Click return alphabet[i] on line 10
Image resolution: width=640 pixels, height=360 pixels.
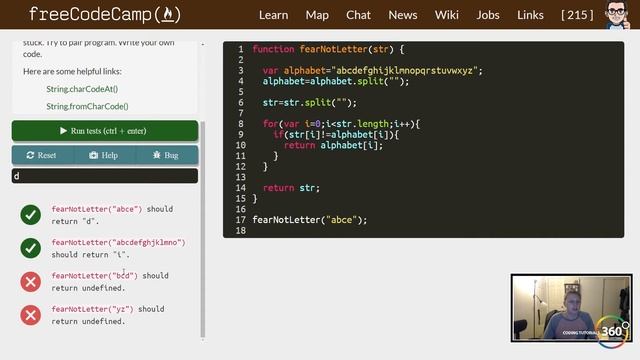333,145
